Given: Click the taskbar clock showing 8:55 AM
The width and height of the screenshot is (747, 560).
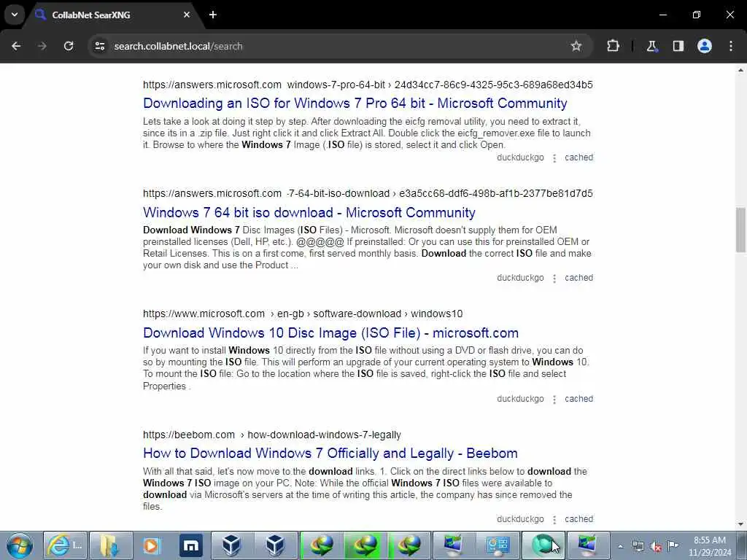Looking at the screenshot, I should 710,546.
